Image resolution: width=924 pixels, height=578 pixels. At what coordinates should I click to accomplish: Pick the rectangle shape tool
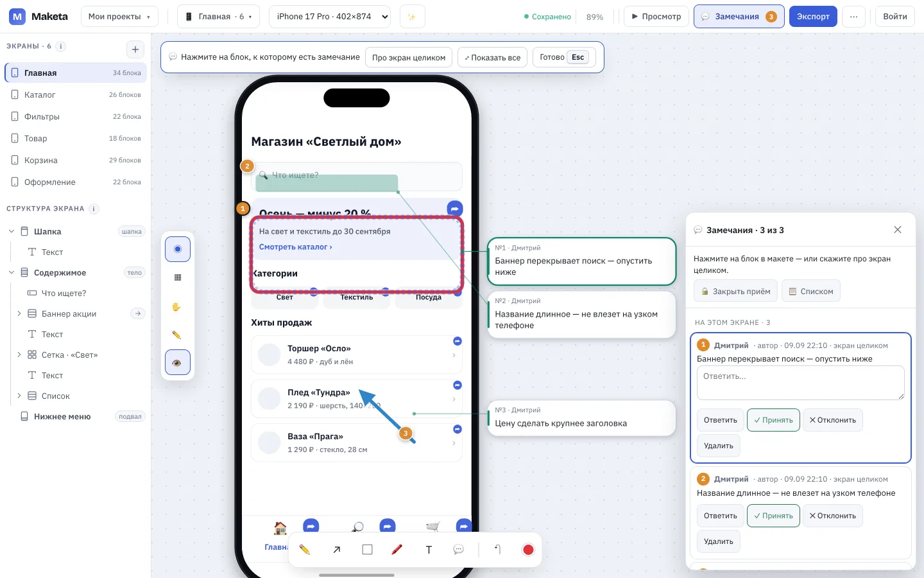click(367, 550)
